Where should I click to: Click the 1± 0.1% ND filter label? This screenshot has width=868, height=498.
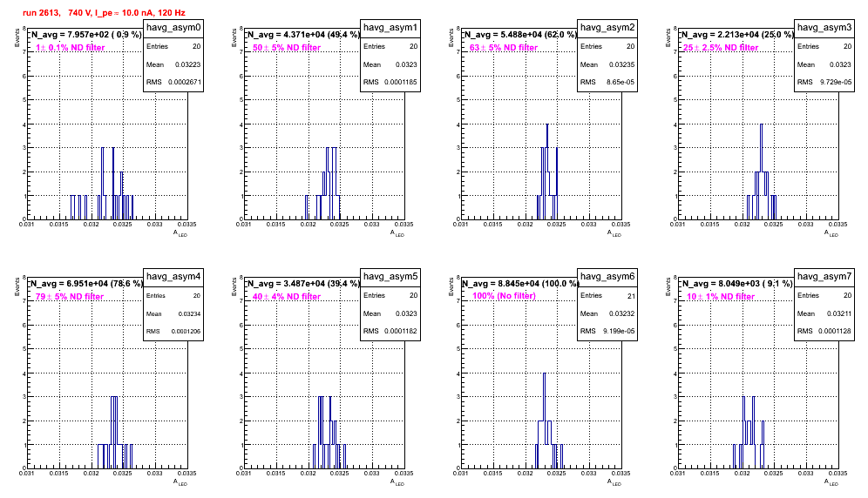71,48
